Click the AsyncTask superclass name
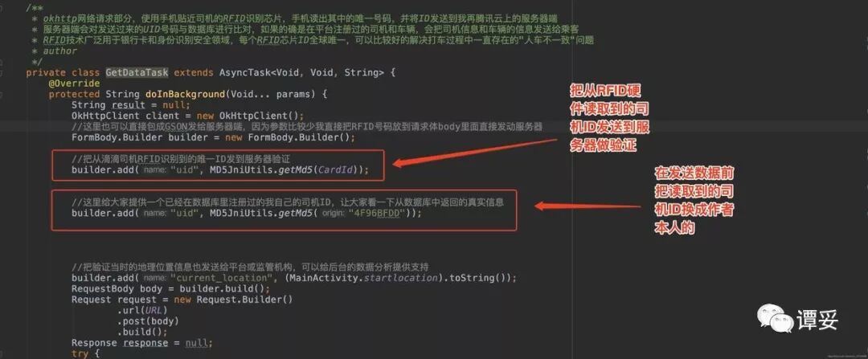Image resolution: width=868 pixels, height=359 pixels. (x=243, y=72)
